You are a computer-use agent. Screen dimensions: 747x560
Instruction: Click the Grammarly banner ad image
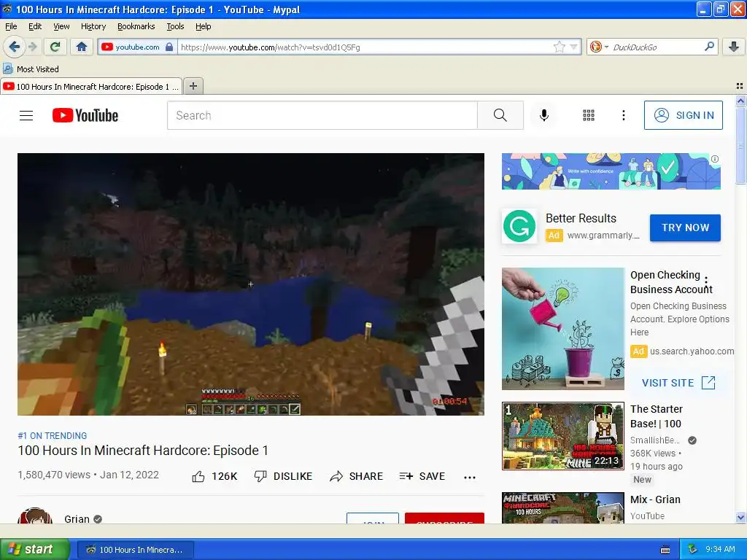[x=611, y=171]
